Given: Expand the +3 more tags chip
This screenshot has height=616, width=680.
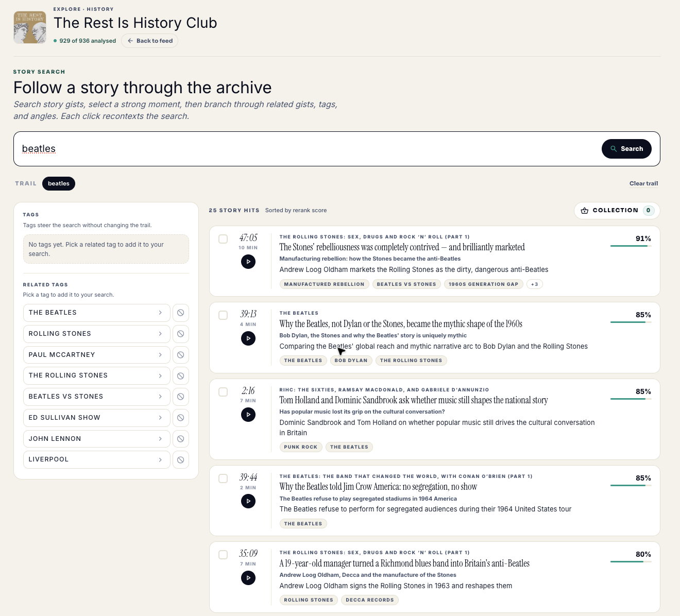Looking at the screenshot, I should (x=535, y=284).
